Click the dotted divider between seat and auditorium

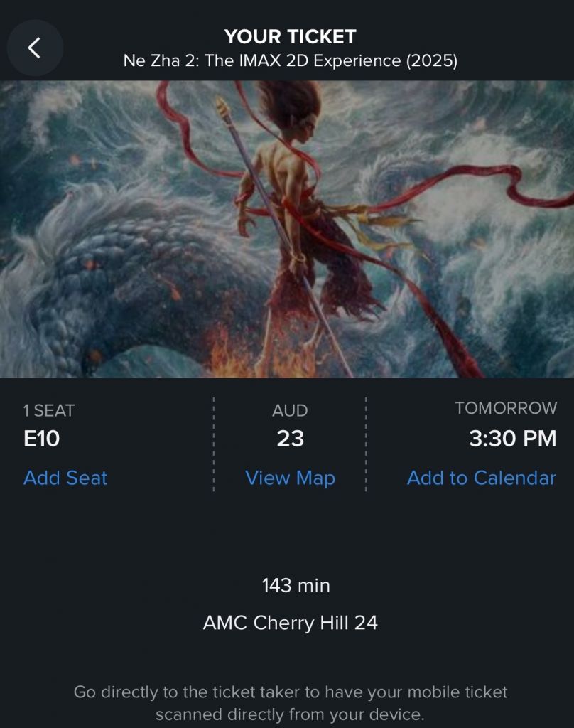pyautogui.click(x=213, y=444)
